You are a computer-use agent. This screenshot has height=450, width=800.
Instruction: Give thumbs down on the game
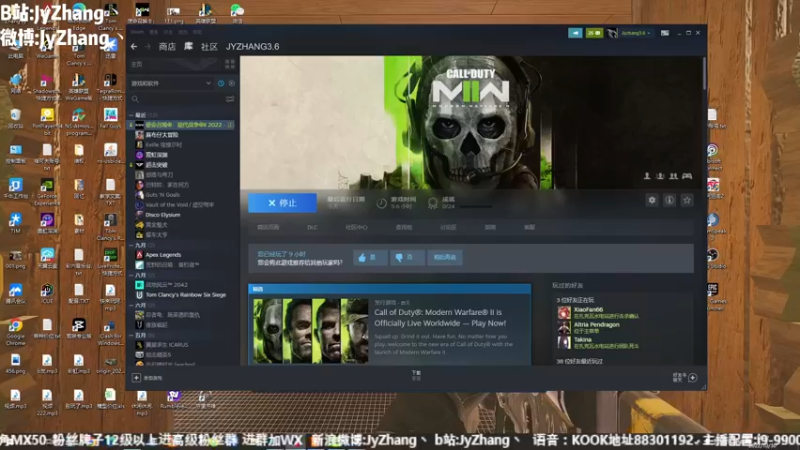pos(407,258)
